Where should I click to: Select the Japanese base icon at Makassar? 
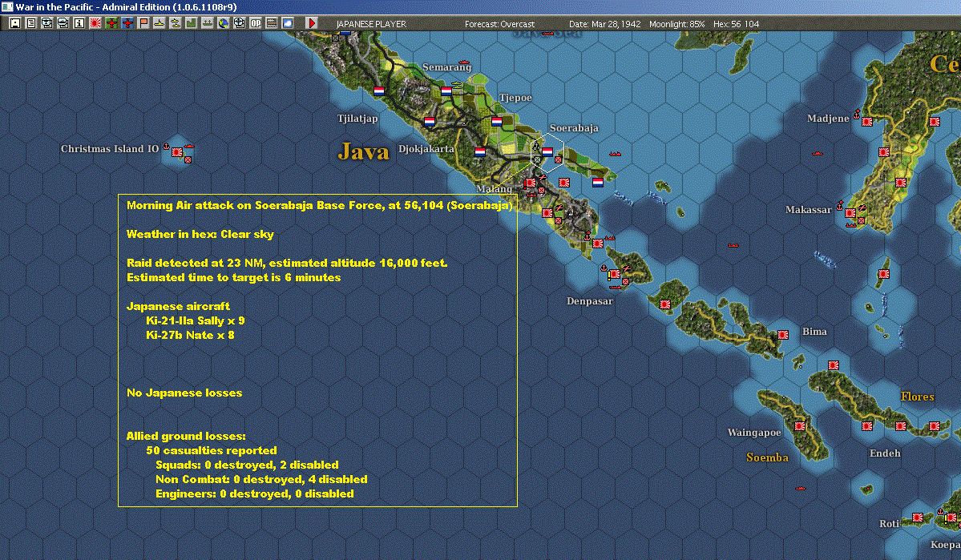pyautogui.click(x=850, y=212)
